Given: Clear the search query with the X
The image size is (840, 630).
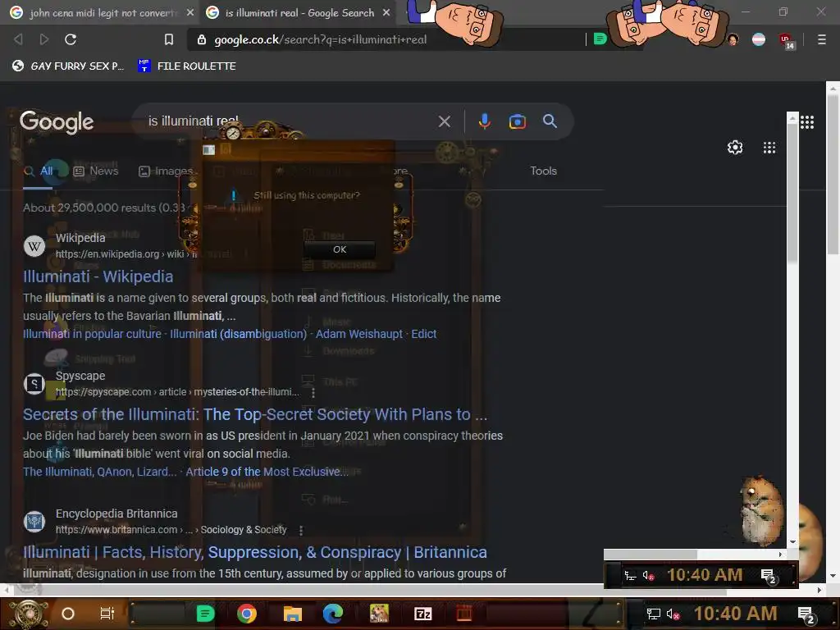Looking at the screenshot, I should click(x=444, y=121).
